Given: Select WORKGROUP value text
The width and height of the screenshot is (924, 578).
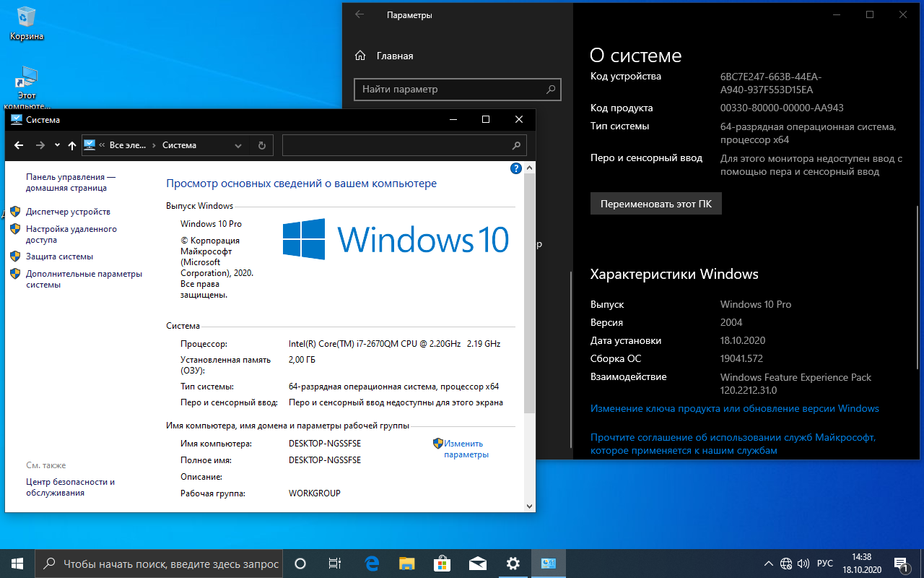Looking at the screenshot, I should tap(315, 493).
